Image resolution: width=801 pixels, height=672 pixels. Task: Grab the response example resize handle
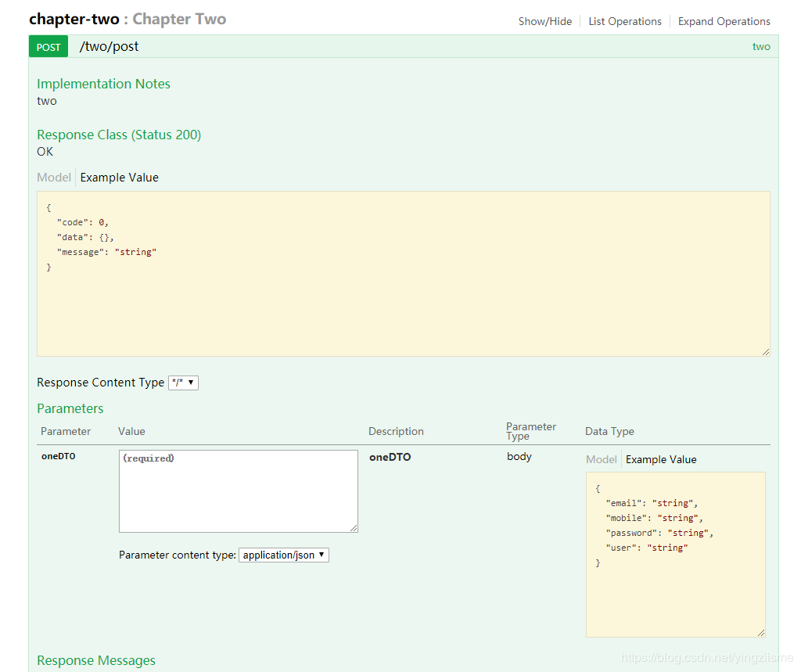pos(765,351)
